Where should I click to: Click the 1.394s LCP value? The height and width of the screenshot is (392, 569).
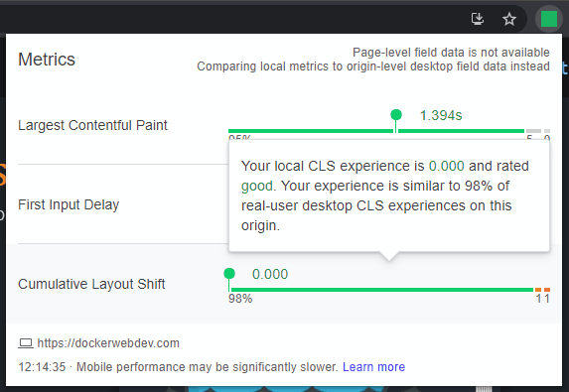pyautogui.click(x=441, y=115)
